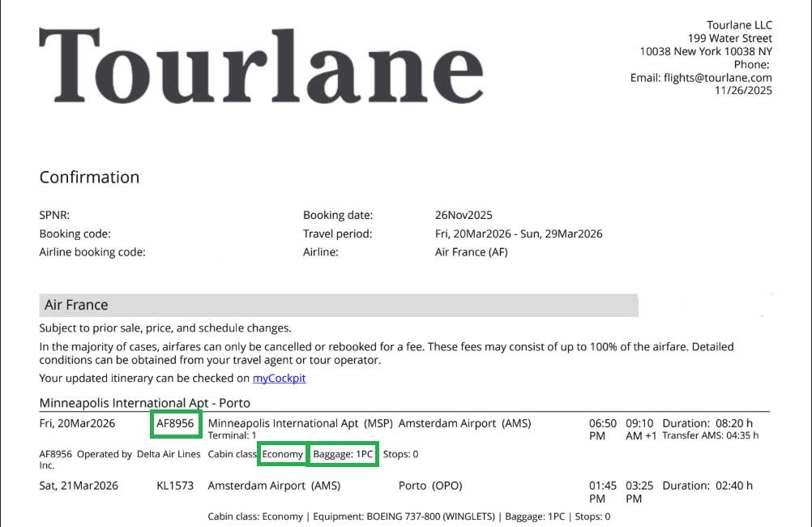Click the green-boxed Economy cabin class

point(282,455)
